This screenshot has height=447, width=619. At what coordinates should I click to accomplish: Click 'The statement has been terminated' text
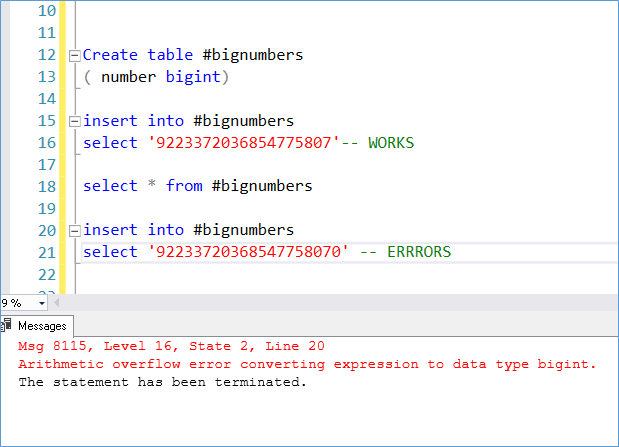coord(162,382)
